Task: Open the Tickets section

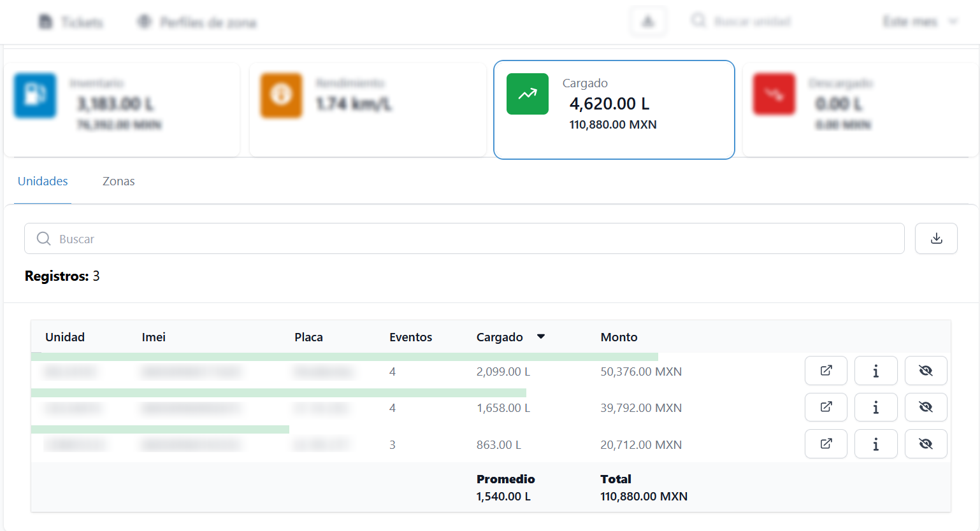Action: (x=71, y=23)
